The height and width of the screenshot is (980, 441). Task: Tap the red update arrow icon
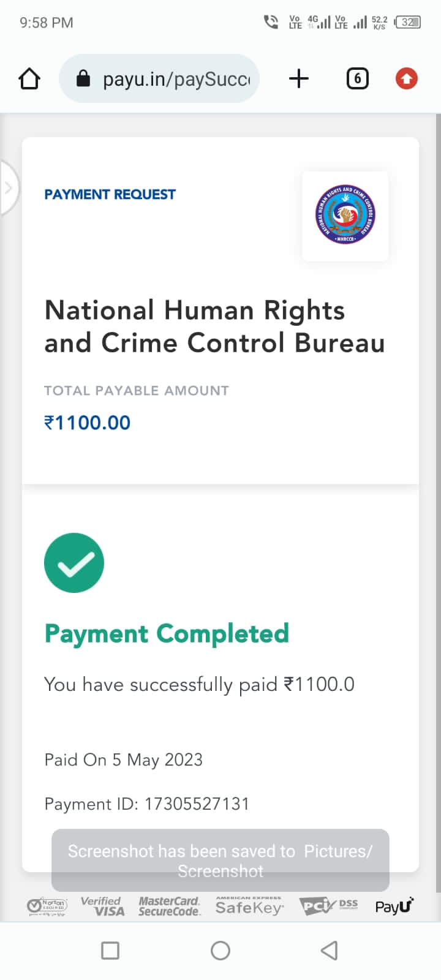click(406, 78)
